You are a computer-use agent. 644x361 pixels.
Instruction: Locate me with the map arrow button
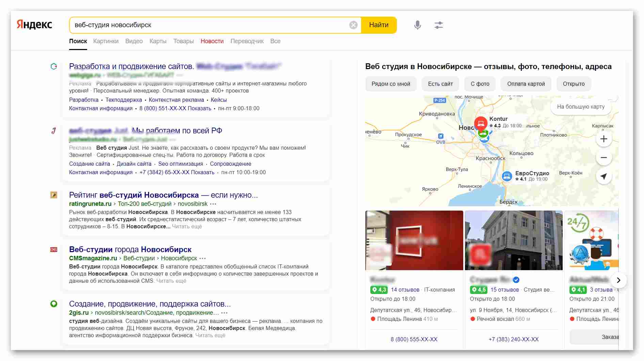[x=604, y=176]
